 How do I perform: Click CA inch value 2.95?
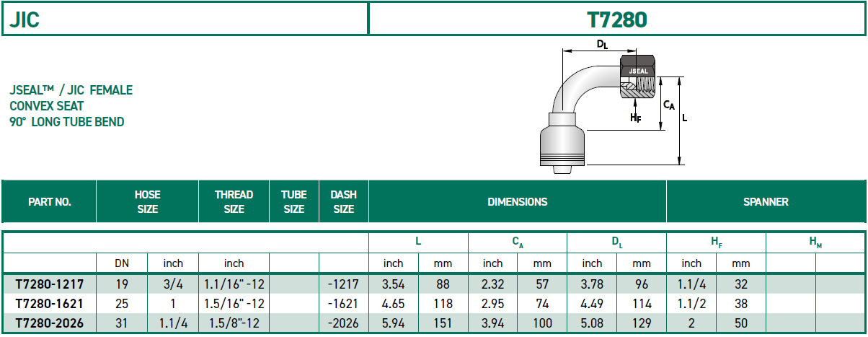click(x=492, y=304)
